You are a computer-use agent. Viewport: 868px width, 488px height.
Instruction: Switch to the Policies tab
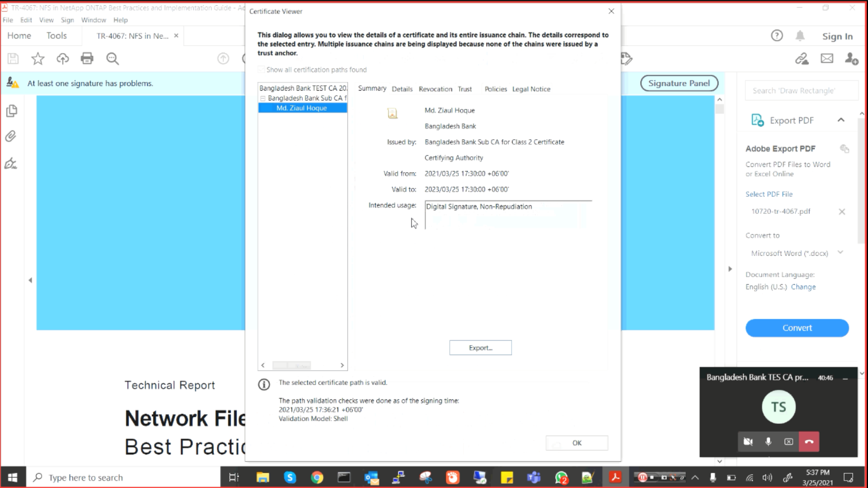[496, 89]
